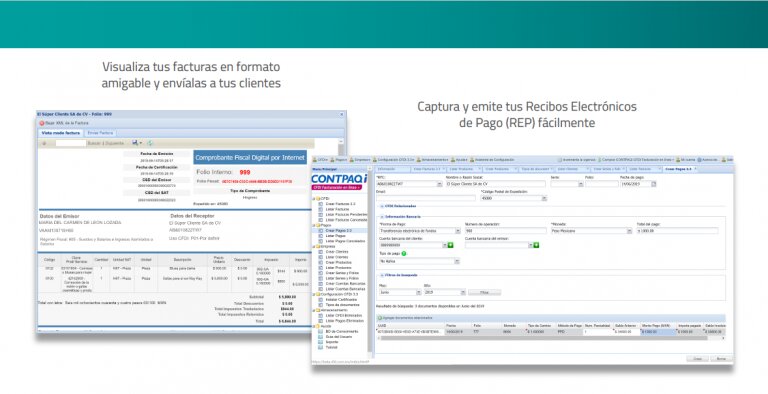Screen dimensions: 768x394
Task: Open Listar Clientes in the tree
Action: point(336,257)
